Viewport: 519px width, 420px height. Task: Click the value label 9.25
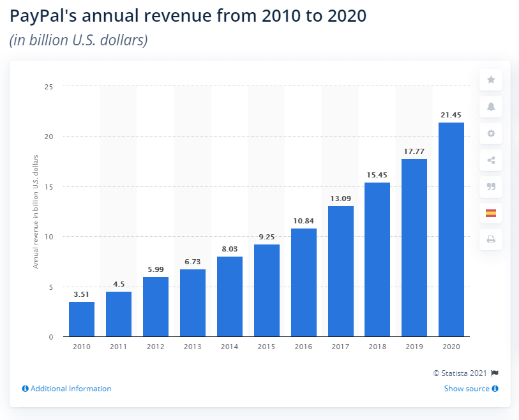[x=267, y=237]
